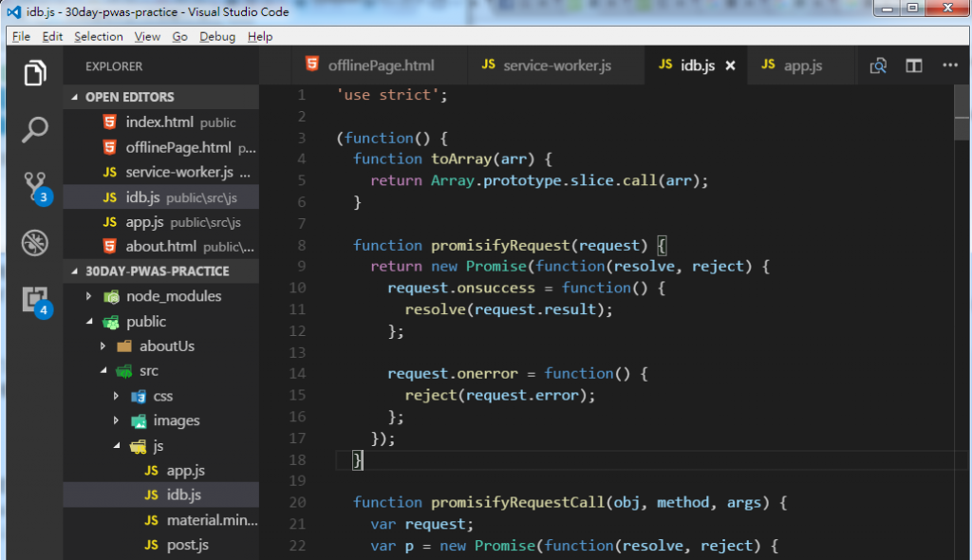Open the Selection menu
Image resolution: width=972 pixels, height=560 pixels.
(99, 37)
